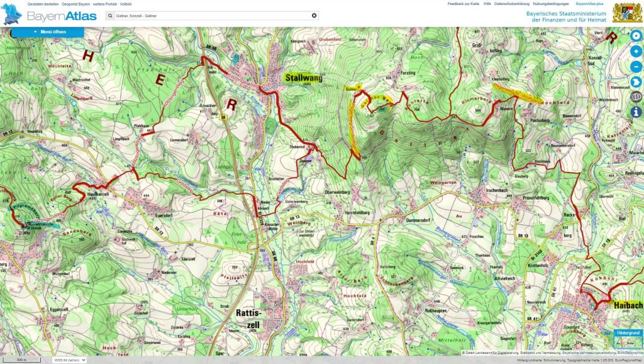This screenshot has width=644, height=364.
Task: Switch to the 3D view
Action: [x=636, y=98]
